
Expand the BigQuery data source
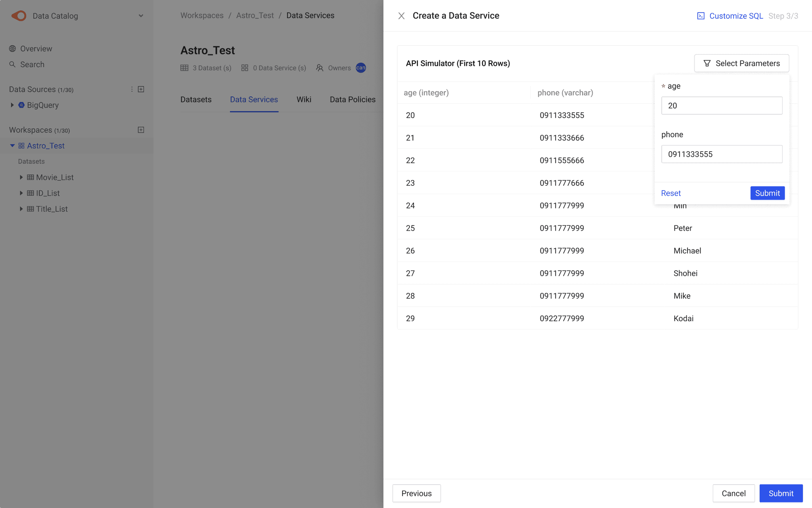tap(12, 105)
